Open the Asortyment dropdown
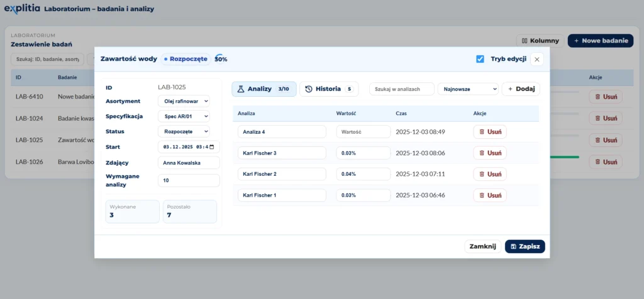Viewport: 644px width, 299px height. (183, 101)
